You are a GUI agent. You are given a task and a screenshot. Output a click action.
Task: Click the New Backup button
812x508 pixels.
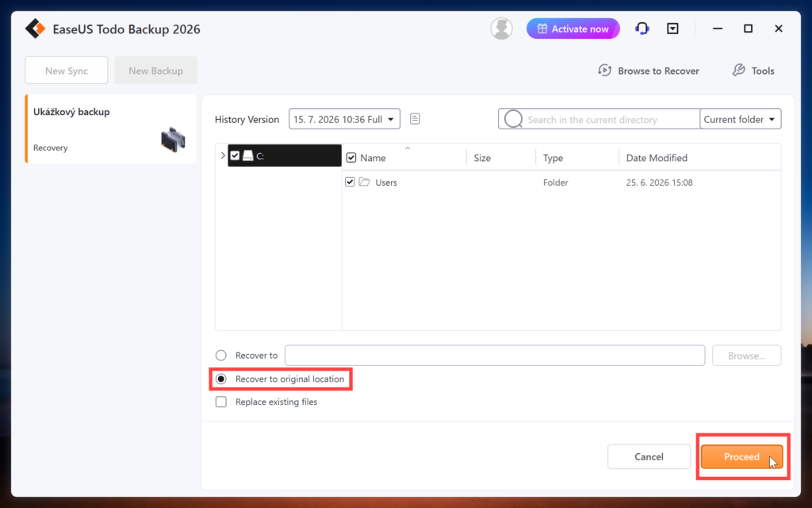pos(156,71)
